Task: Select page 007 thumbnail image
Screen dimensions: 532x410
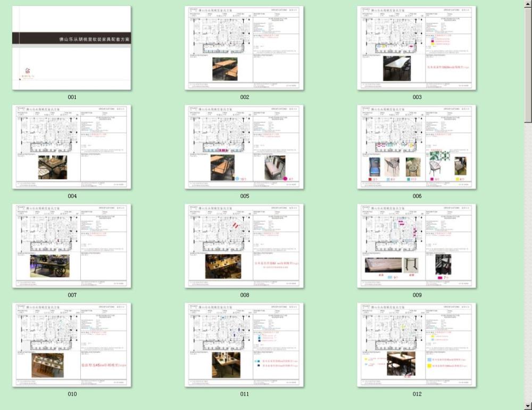Action: (72, 246)
